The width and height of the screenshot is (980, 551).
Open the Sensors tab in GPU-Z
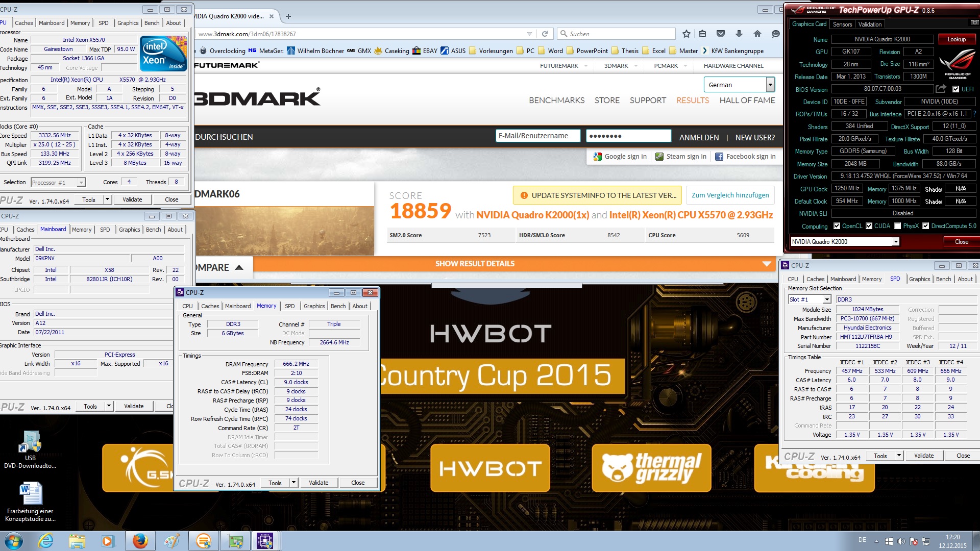coord(842,24)
